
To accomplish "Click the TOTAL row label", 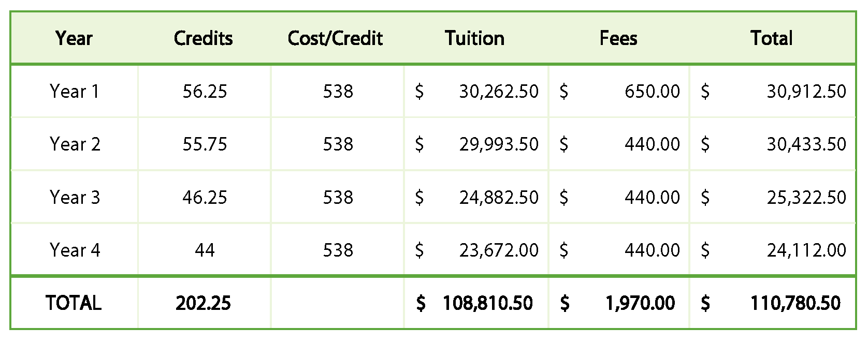I will [74, 303].
